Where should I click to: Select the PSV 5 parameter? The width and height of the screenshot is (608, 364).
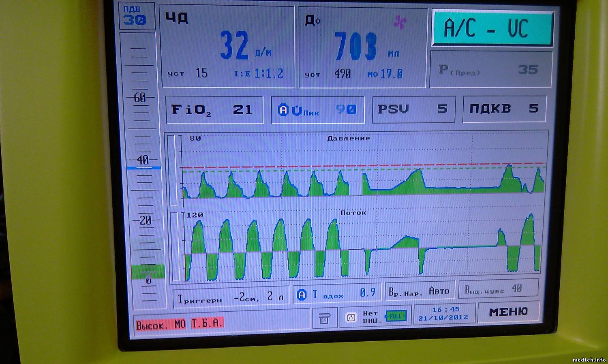[413, 109]
